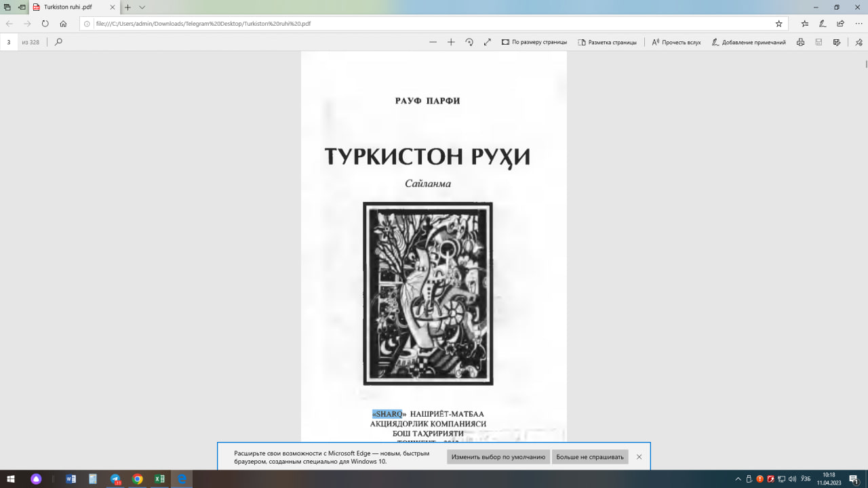868x488 pixels.
Task: Open Telegram from the taskbar
Action: coord(115,479)
